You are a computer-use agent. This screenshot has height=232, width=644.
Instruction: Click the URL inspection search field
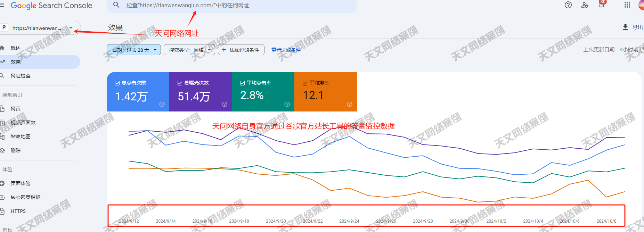232,5
